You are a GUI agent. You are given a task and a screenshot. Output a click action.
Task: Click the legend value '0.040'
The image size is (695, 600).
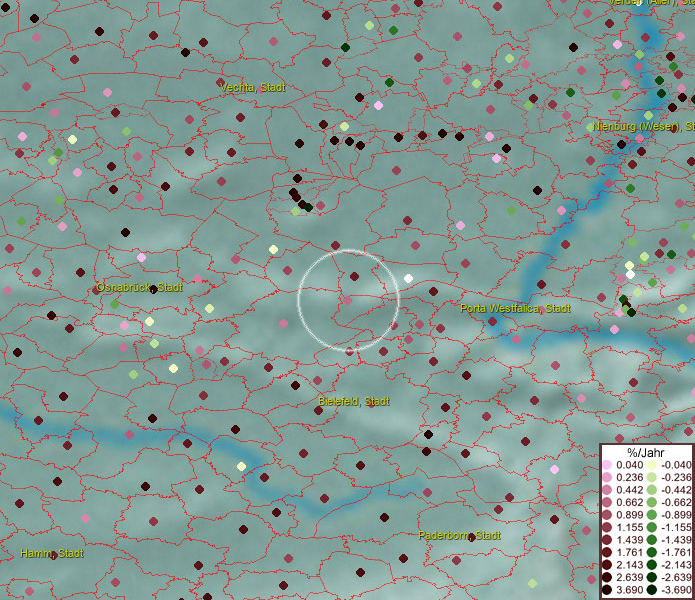click(x=629, y=465)
